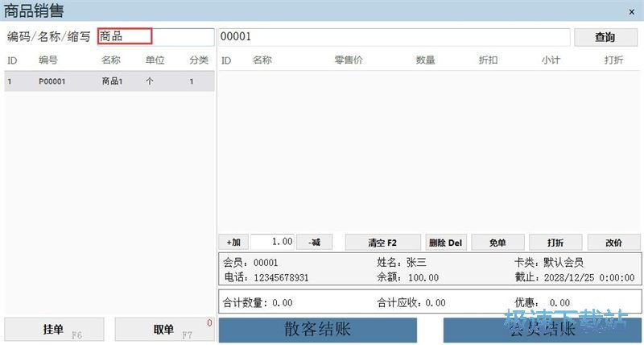Click the 名称 column header in product list
This screenshot has height=345, width=644.
(111, 60)
